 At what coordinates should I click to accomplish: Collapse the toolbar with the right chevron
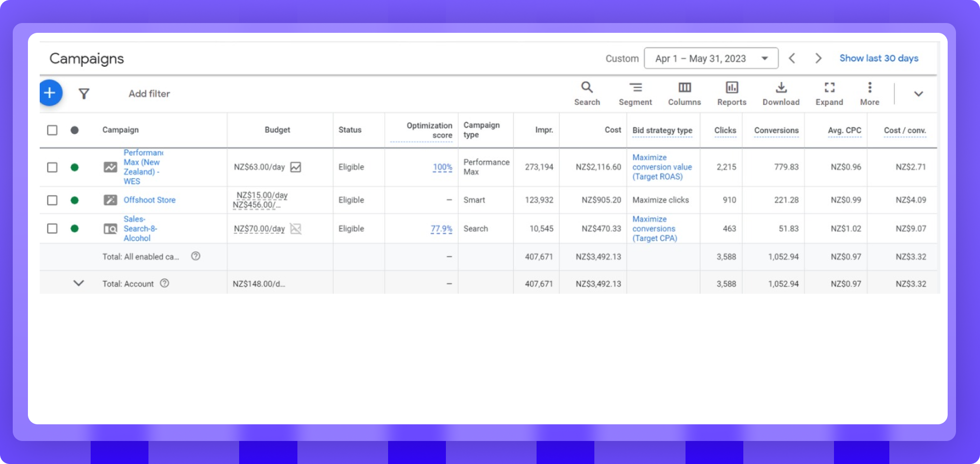point(918,94)
